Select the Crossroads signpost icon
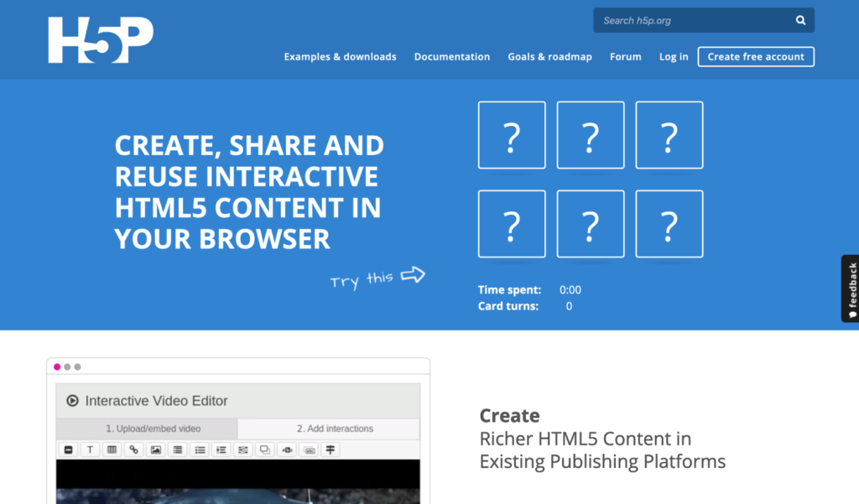 click(x=331, y=449)
